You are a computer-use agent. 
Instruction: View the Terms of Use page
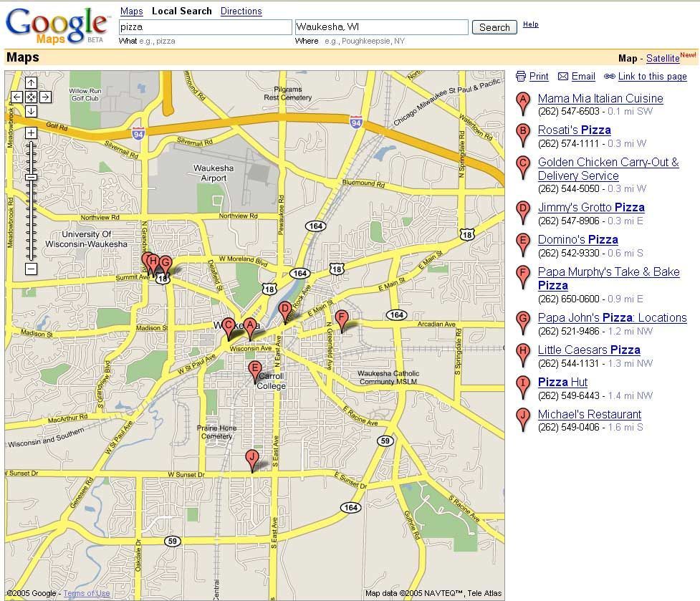point(86,593)
